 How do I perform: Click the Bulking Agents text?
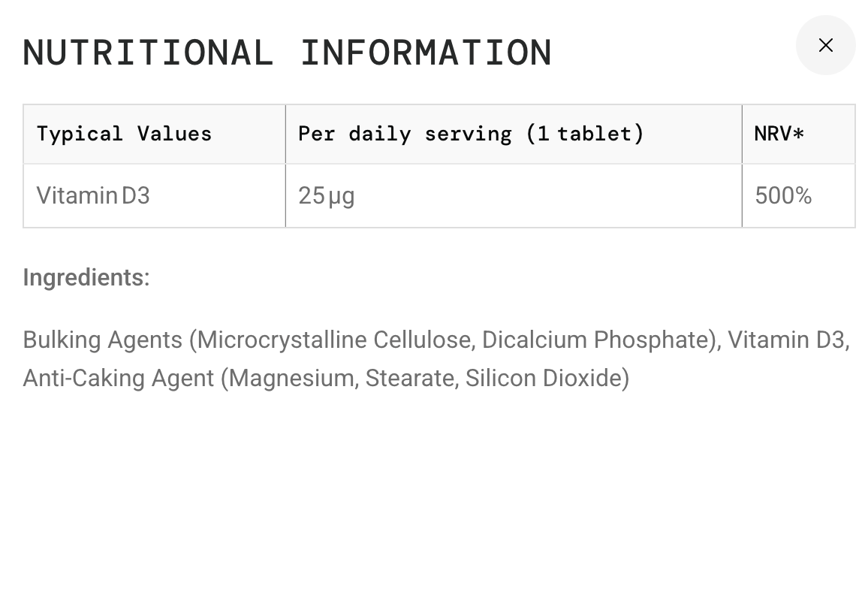point(102,340)
